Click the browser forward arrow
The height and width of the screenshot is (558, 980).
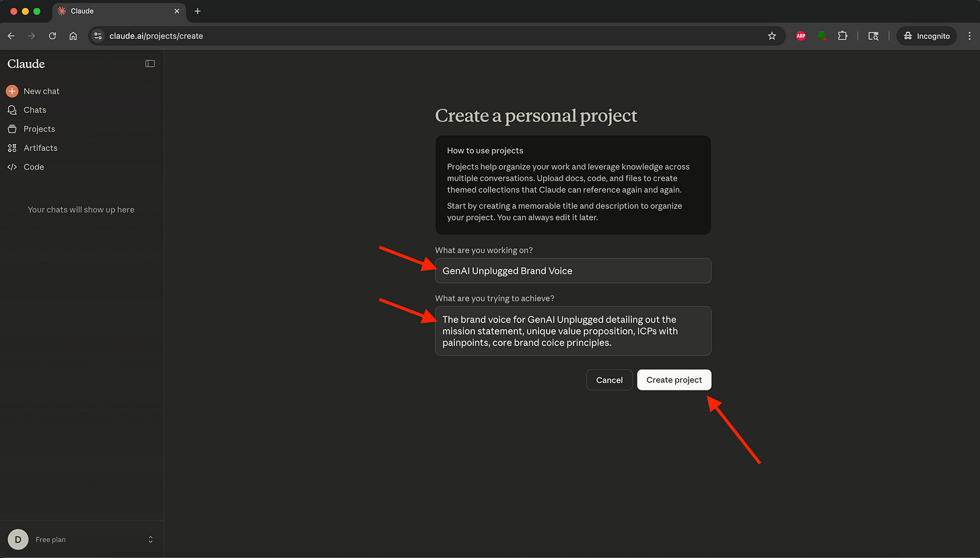pyautogui.click(x=32, y=36)
